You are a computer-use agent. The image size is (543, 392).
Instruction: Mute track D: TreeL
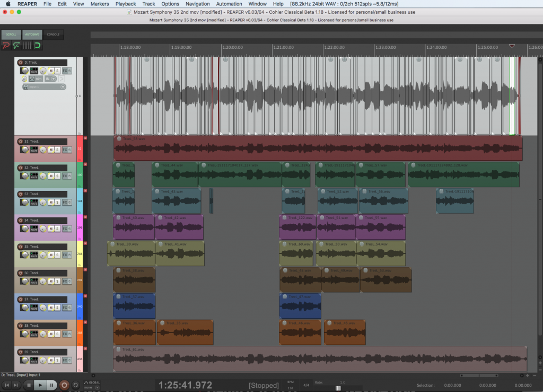51,71
